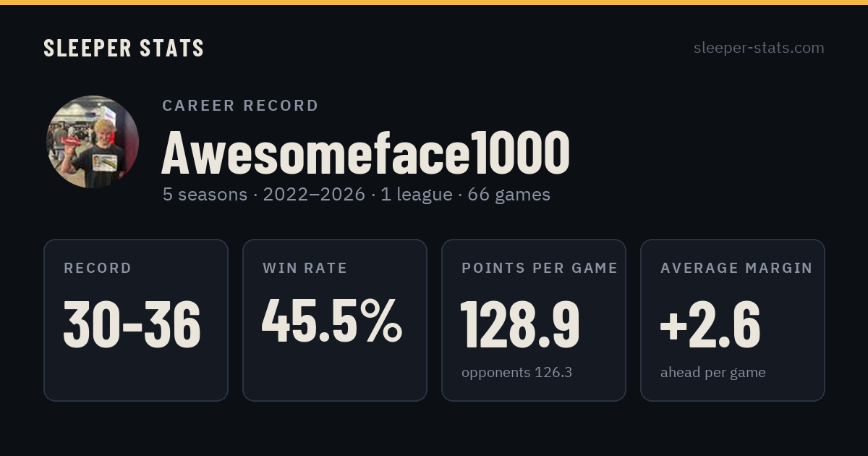This screenshot has width=868, height=456.
Task: Click the ahead per game subtext
Action: tap(712, 373)
